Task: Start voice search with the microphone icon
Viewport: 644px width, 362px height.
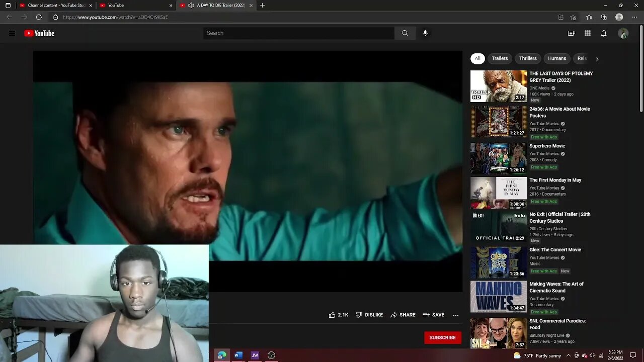Action: tap(425, 33)
